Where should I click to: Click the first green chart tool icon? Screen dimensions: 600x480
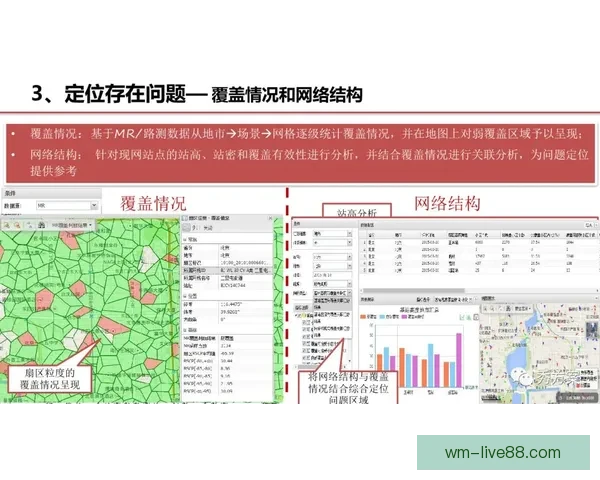[x=462, y=317]
